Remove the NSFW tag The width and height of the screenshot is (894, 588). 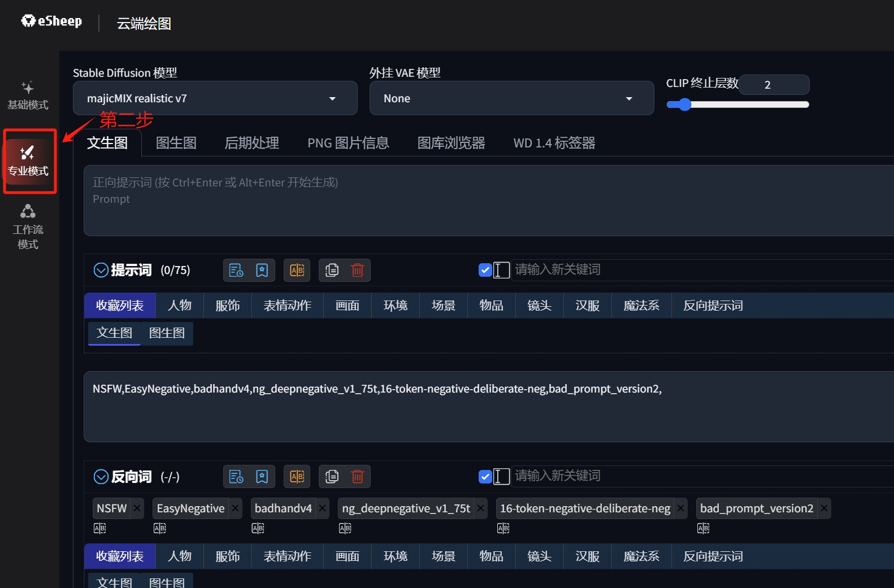[137, 508]
